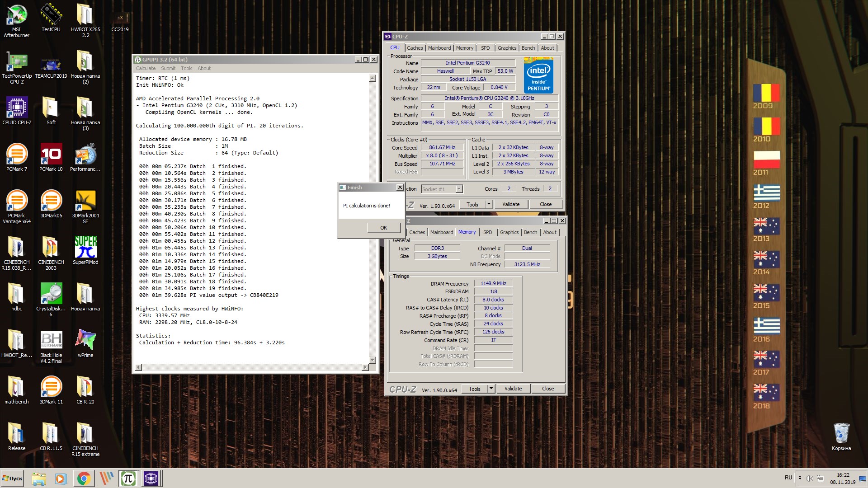Expand the Socket #1 selection dropdown
Image resolution: width=868 pixels, height=488 pixels.
(459, 189)
